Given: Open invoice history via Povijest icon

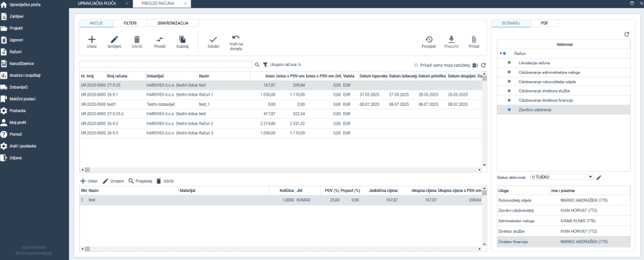Looking at the screenshot, I should point(428,39).
